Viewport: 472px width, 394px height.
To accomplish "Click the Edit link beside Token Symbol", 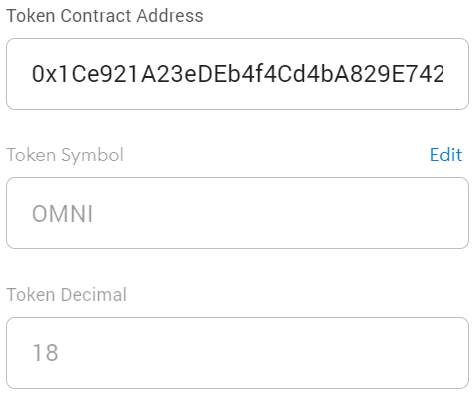I will click(x=446, y=155).
